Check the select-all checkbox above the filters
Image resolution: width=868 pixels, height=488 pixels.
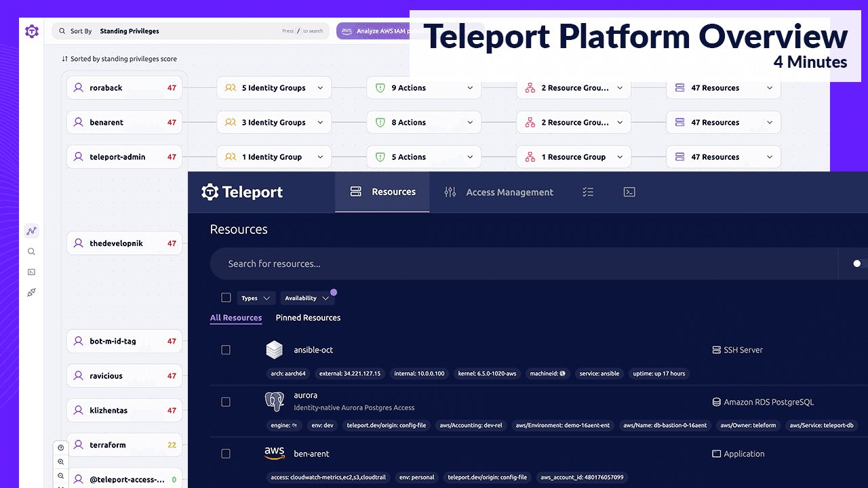(226, 298)
